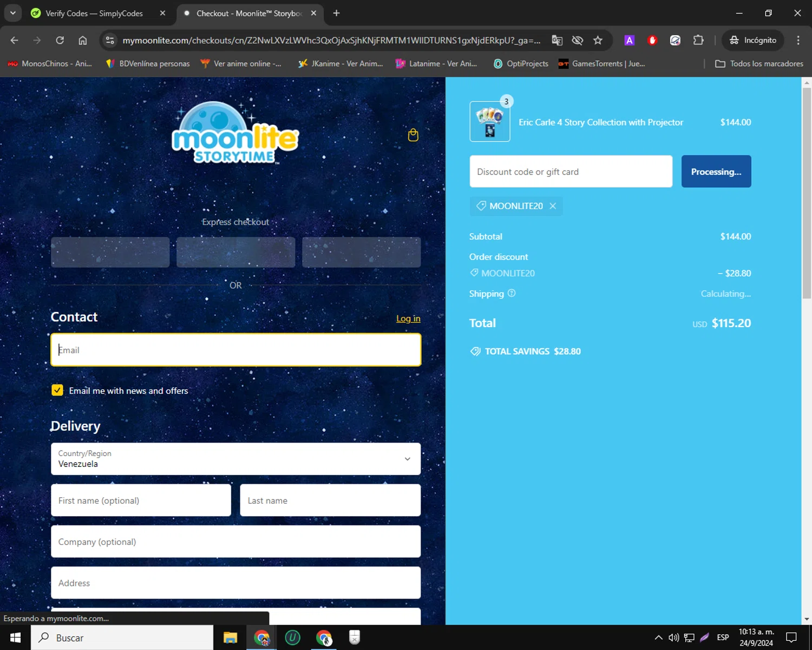Image resolution: width=812 pixels, height=650 pixels.
Task: Click the Address field
Action: pyautogui.click(x=235, y=583)
